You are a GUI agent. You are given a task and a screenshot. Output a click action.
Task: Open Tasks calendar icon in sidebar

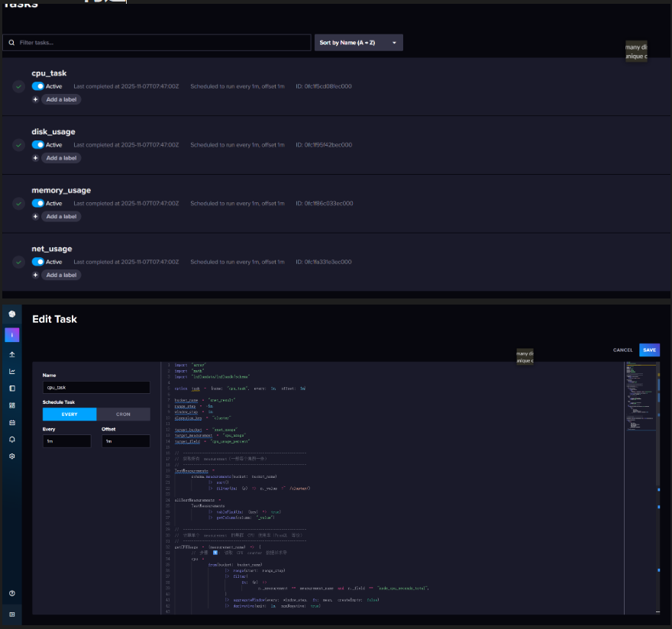(12, 422)
